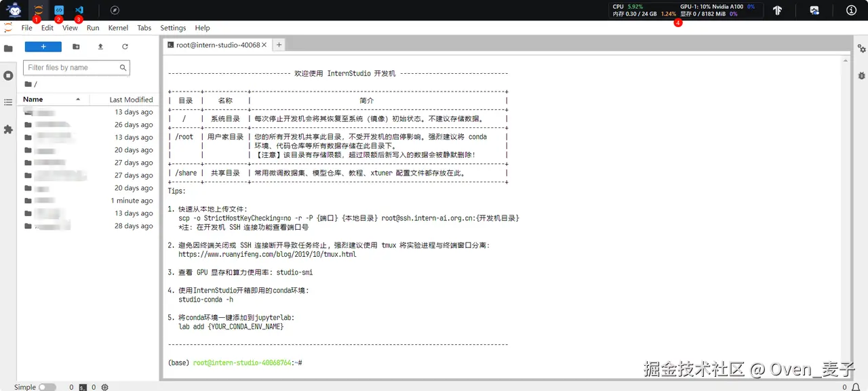The width and height of the screenshot is (868, 391).
Task: Click the terminal count icon in status bar
Action: (82, 387)
